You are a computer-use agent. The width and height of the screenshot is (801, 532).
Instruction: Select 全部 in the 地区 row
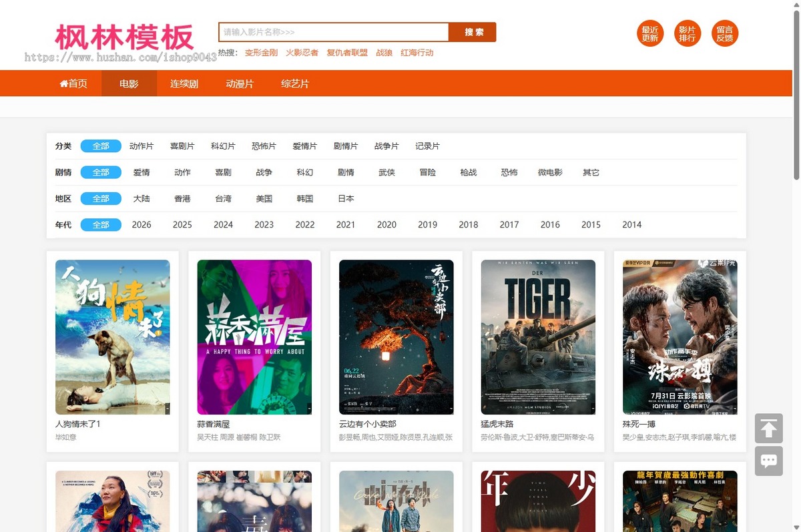pyautogui.click(x=101, y=198)
